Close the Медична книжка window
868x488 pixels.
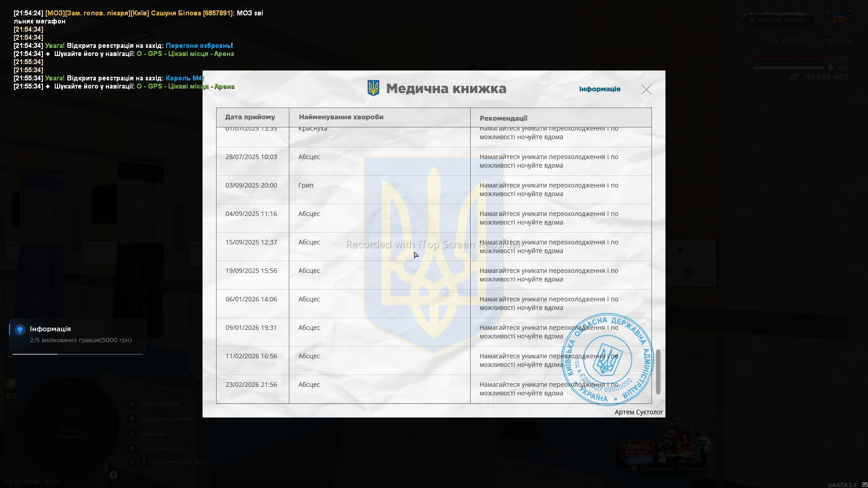[x=646, y=89]
